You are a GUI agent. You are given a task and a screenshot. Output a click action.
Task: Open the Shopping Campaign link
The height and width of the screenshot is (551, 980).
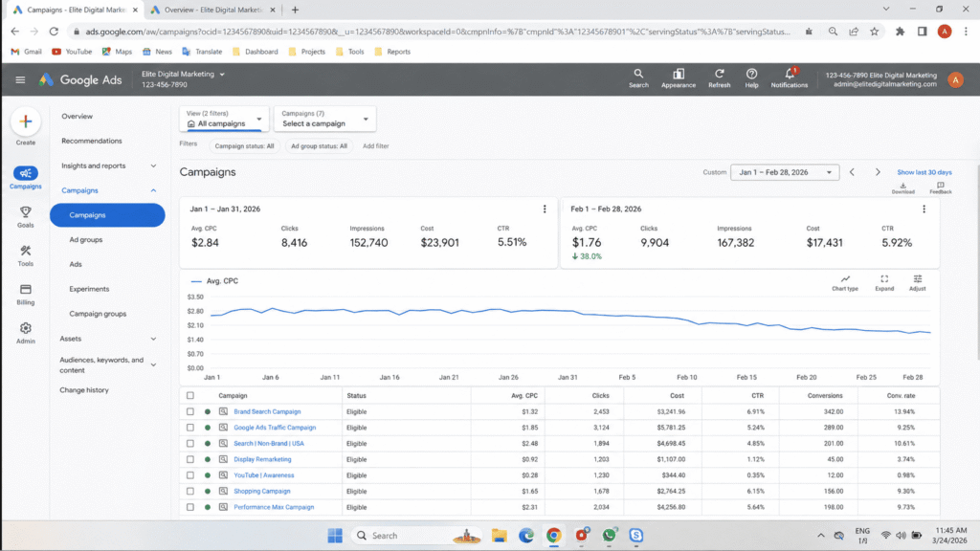(x=262, y=491)
